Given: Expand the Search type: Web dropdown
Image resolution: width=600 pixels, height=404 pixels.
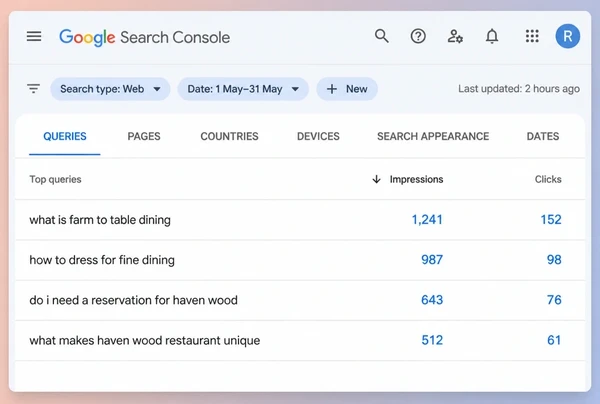Looking at the screenshot, I should coord(110,89).
